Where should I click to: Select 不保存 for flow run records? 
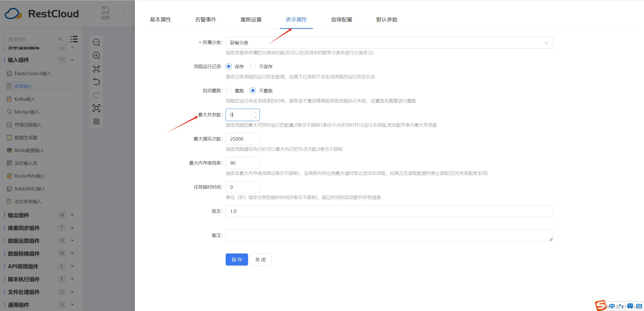[x=253, y=66]
